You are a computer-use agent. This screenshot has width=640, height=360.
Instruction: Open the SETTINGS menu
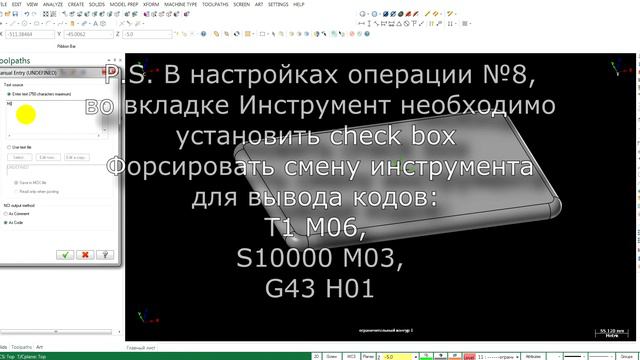[278, 4]
